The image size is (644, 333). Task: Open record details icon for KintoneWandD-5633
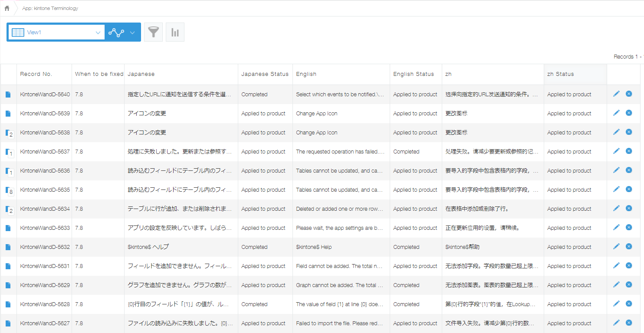(x=8, y=228)
